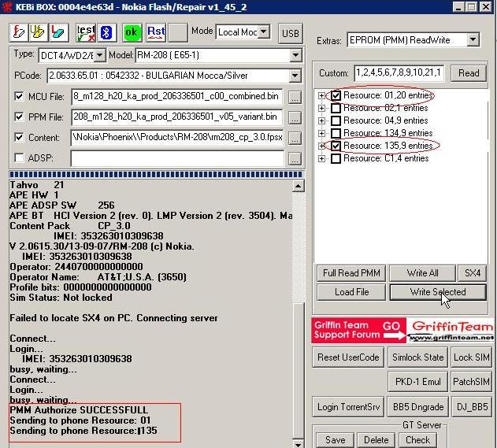Expand Resource 02 tree node

click(321, 108)
